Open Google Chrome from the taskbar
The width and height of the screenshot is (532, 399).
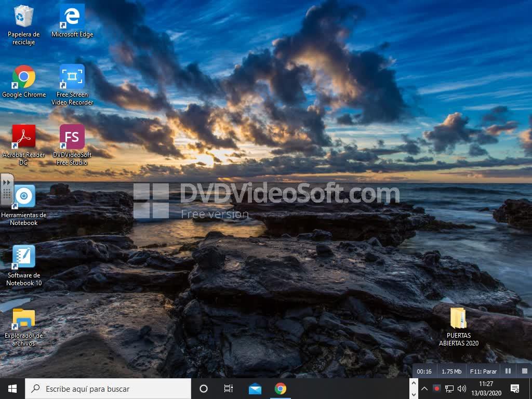click(x=280, y=389)
